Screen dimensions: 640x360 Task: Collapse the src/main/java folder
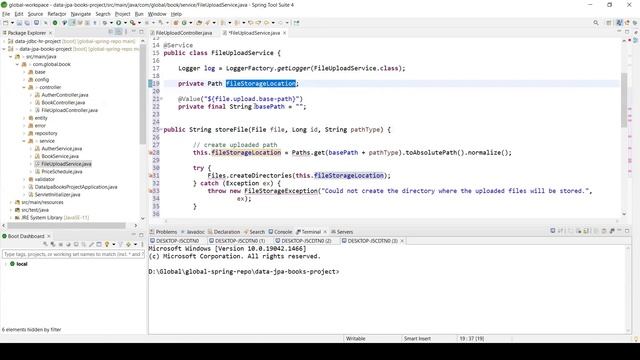(x=11, y=57)
